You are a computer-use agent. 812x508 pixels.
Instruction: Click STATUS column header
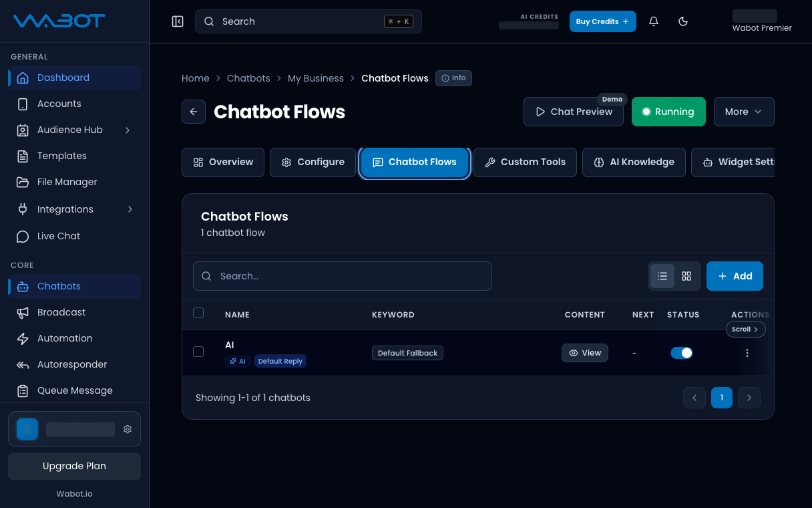(x=683, y=314)
